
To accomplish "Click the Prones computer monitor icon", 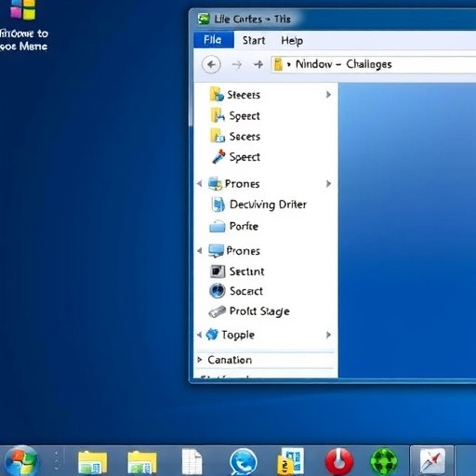I will click(216, 250).
